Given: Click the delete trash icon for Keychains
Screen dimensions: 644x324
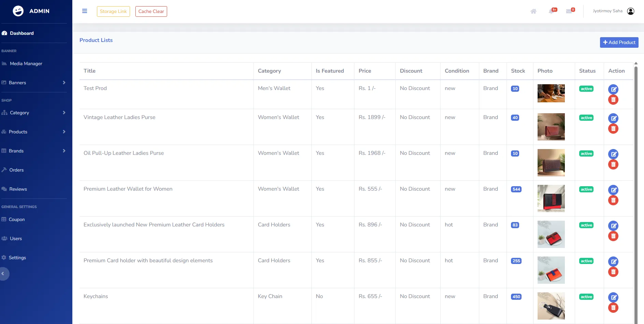Looking at the screenshot, I should 613,308.
